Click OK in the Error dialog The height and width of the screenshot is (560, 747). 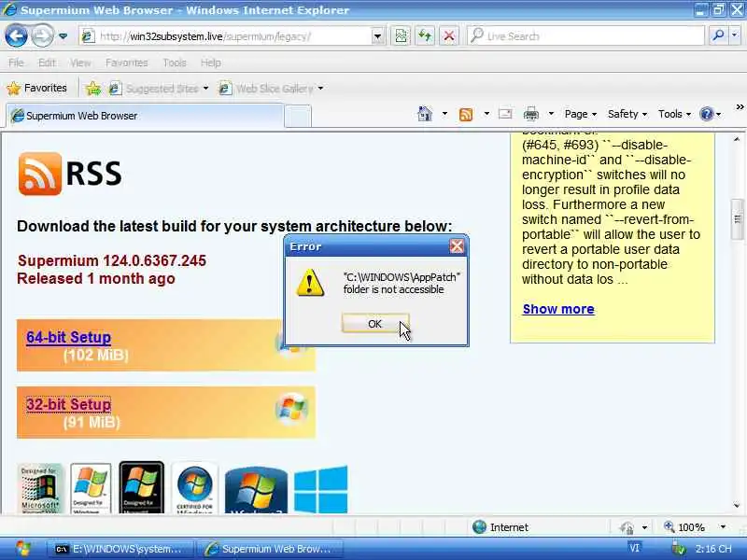pos(375,324)
